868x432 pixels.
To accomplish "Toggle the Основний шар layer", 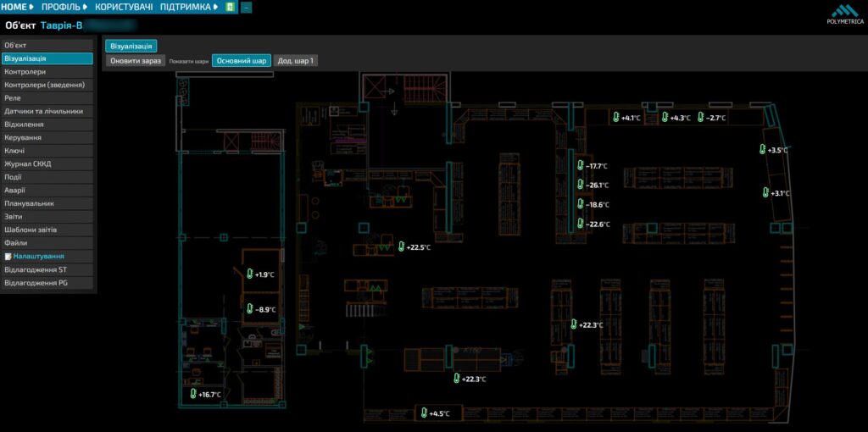I will coord(242,61).
